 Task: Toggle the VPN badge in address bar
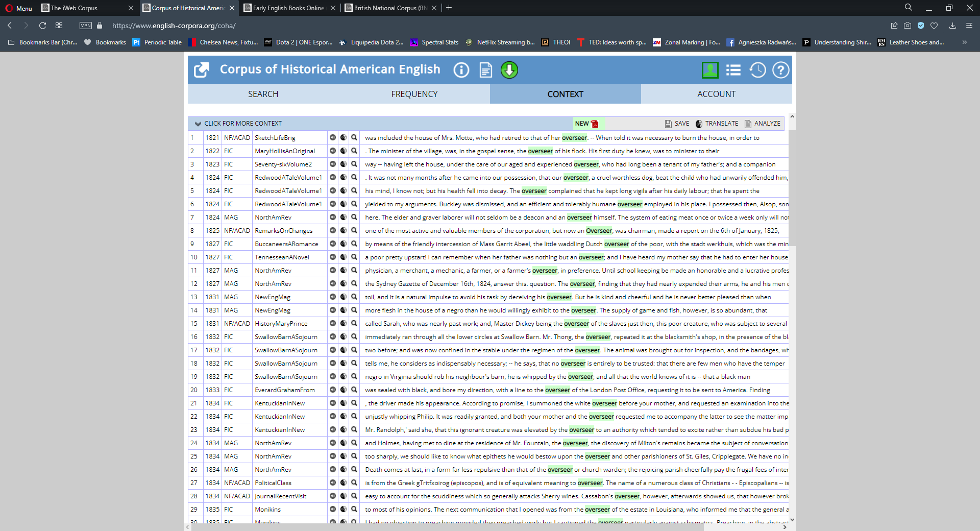(86, 26)
